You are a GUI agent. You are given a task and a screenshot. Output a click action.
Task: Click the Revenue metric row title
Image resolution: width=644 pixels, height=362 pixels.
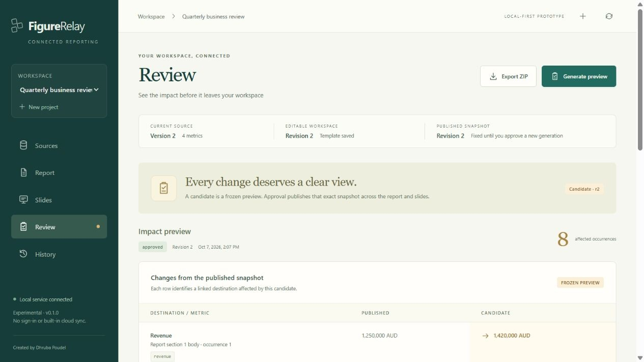tap(161, 336)
